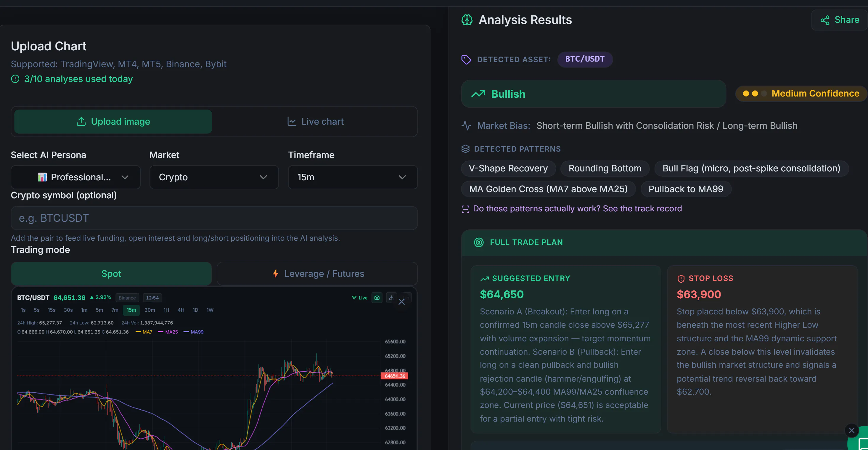Select the 7m chart interval
The width and height of the screenshot is (868, 450).
(115, 310)
